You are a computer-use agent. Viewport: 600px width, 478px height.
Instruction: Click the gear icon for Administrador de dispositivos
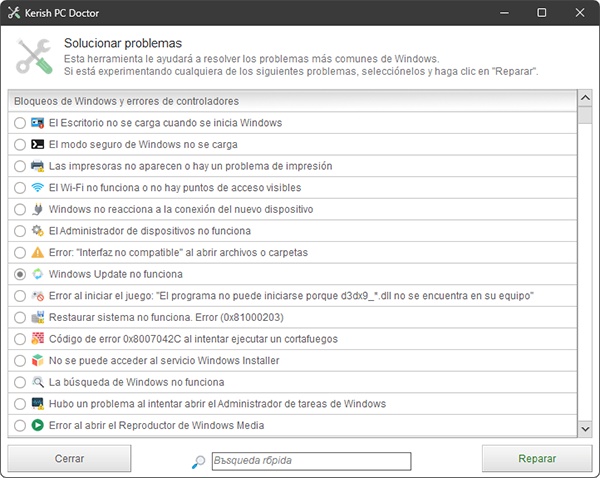[38, 231]
